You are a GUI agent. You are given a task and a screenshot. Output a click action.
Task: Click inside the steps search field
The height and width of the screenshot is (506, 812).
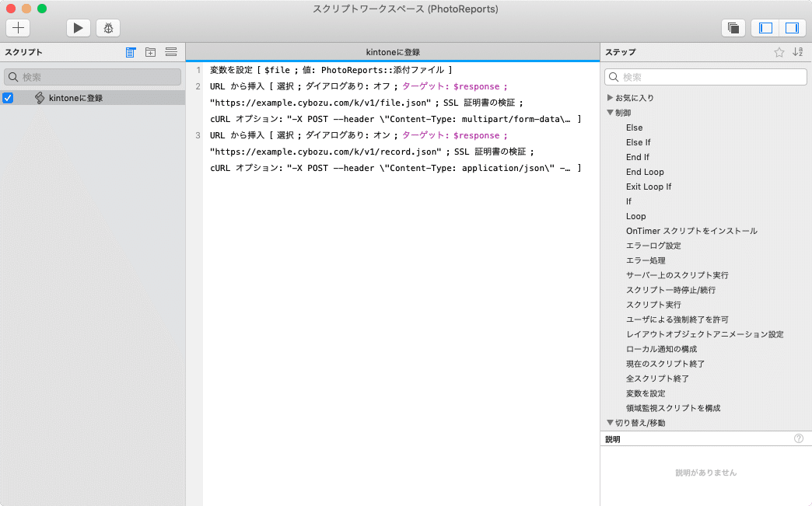click(x=705, y=77)
